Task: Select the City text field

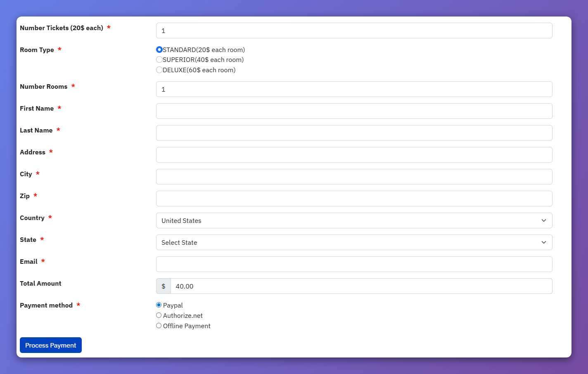Action: 354,177
